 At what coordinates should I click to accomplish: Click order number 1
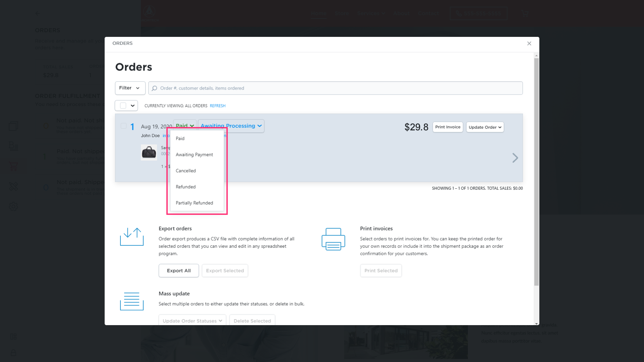tap(132, 127)
